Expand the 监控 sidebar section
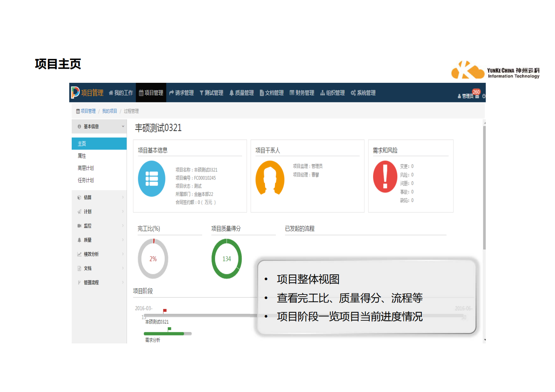 coord(99,226)
